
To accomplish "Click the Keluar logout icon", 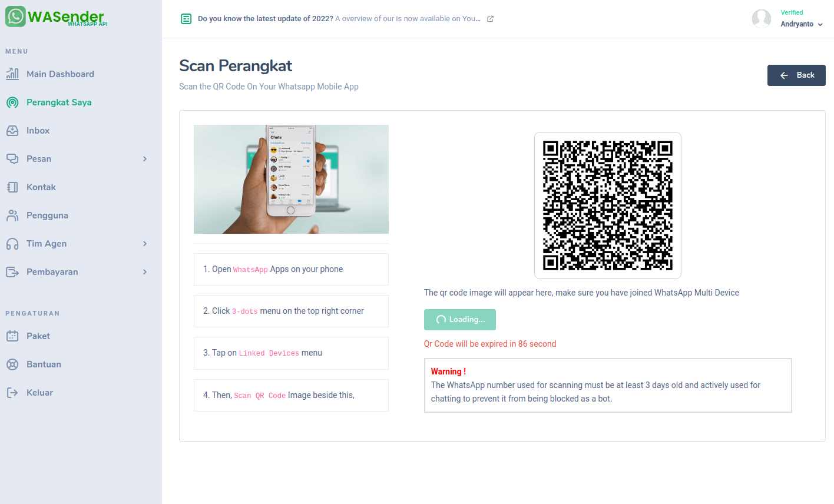I will pyautogui.click(x=12, y=393).
